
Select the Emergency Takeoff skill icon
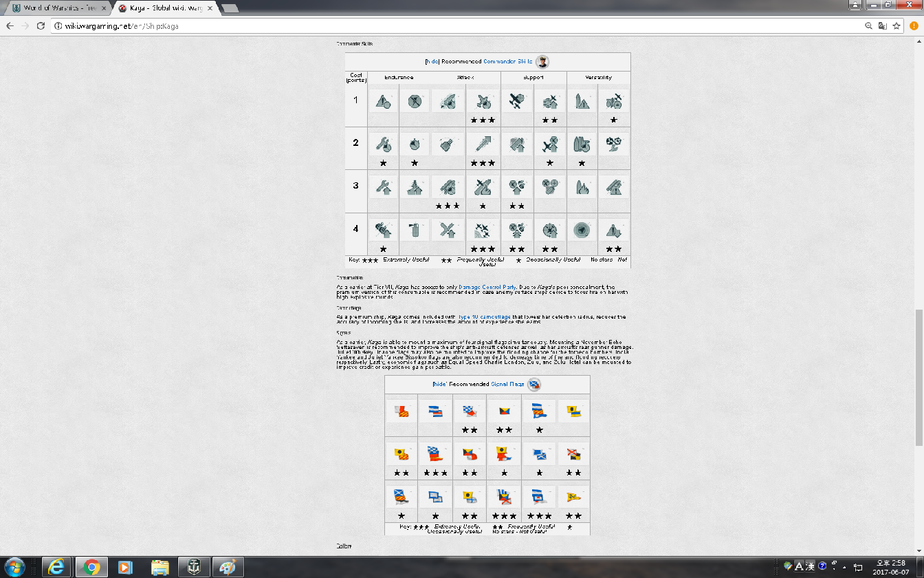point(482,186)
